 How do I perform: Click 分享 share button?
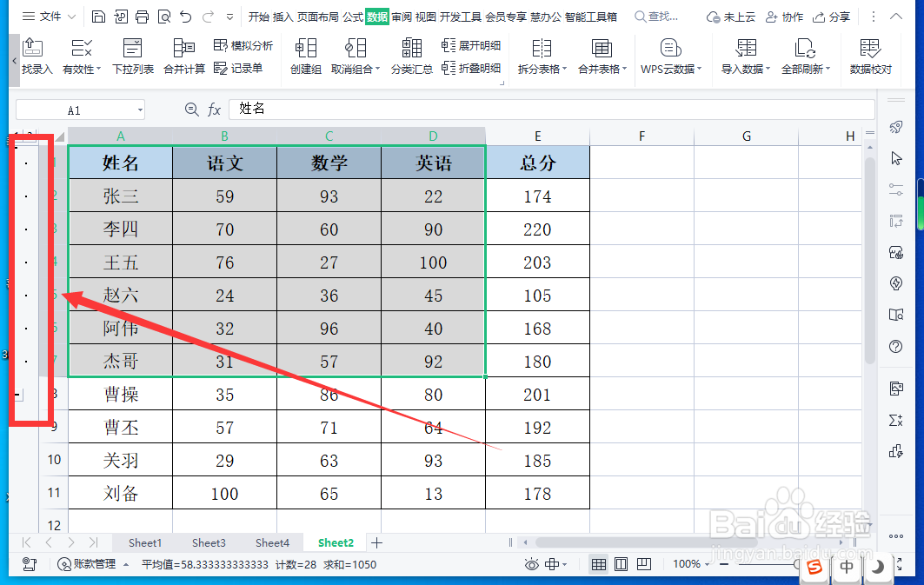tap(831, 17)
